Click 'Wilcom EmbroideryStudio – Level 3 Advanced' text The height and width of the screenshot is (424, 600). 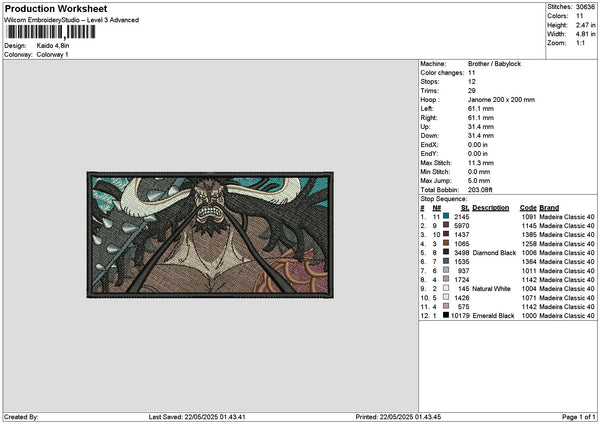click(x=71, y=20)
